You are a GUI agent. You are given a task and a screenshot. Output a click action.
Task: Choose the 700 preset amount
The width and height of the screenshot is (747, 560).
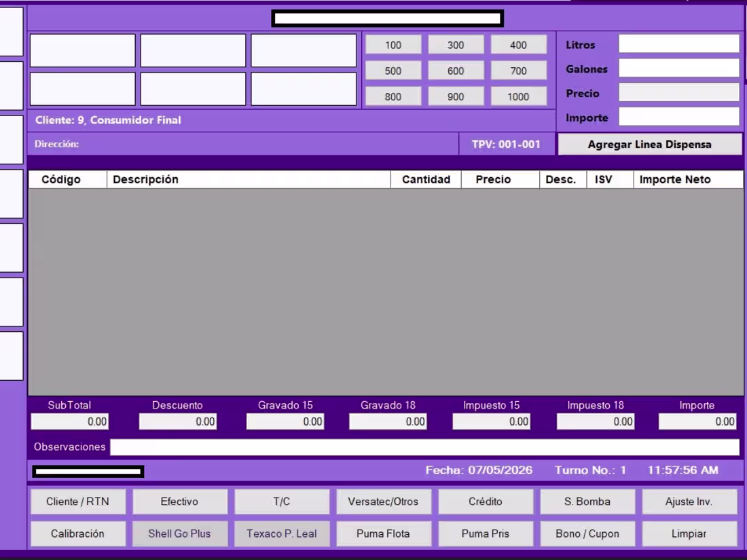(518, 71)
